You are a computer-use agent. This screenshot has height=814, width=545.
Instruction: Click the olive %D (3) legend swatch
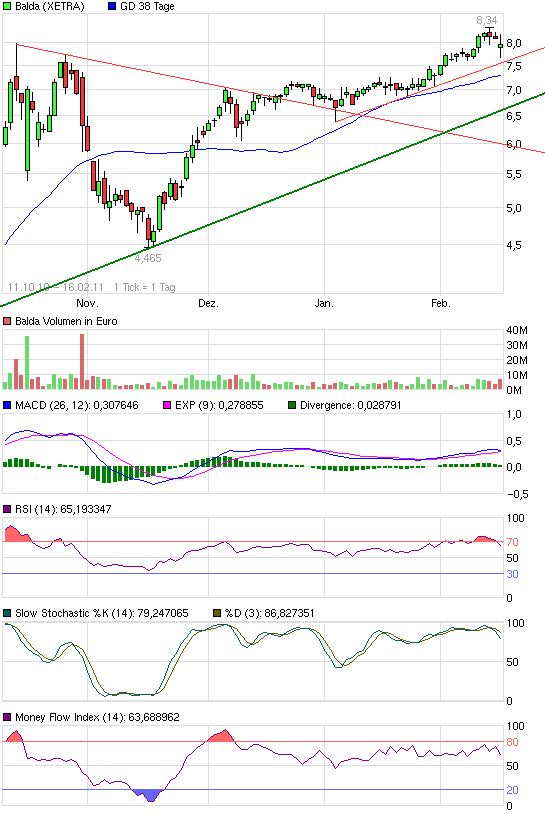coord(217,613)
